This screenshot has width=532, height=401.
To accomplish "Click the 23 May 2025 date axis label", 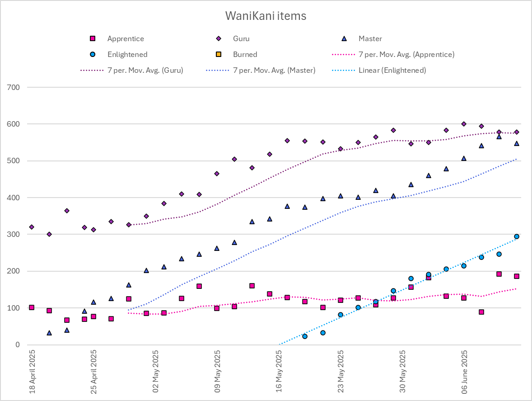I will [341, 372].
